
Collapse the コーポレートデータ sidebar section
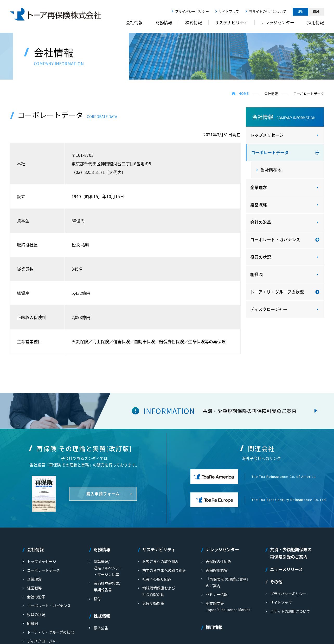(317, 153)
